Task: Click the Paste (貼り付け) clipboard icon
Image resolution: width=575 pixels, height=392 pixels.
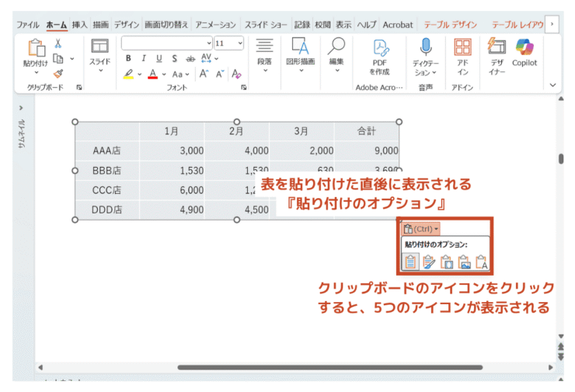Action: (x=36, y=48)
